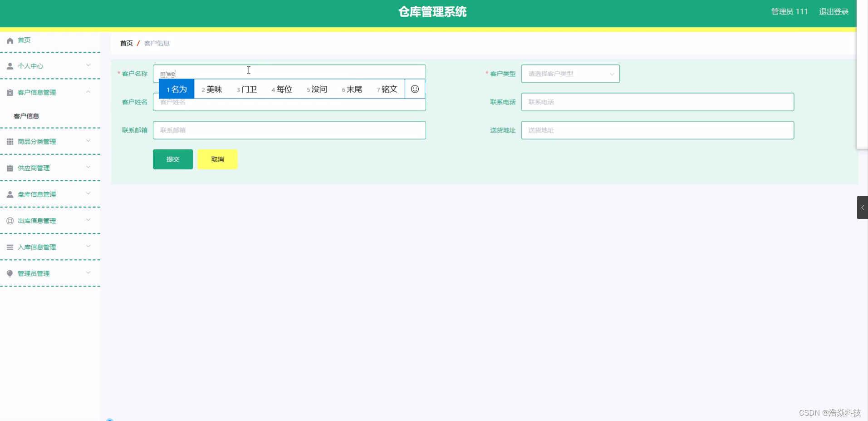Viewport: 868px width, 421px height.
Task: Click the 管理员管理 globe icon
Action: tap(10, 273)
